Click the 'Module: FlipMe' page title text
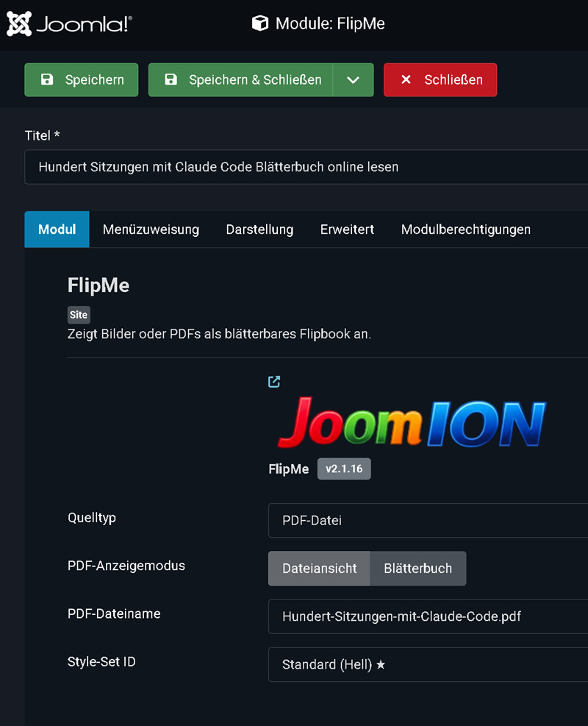This screenshot has width=588, height=726. pos(330,23)
